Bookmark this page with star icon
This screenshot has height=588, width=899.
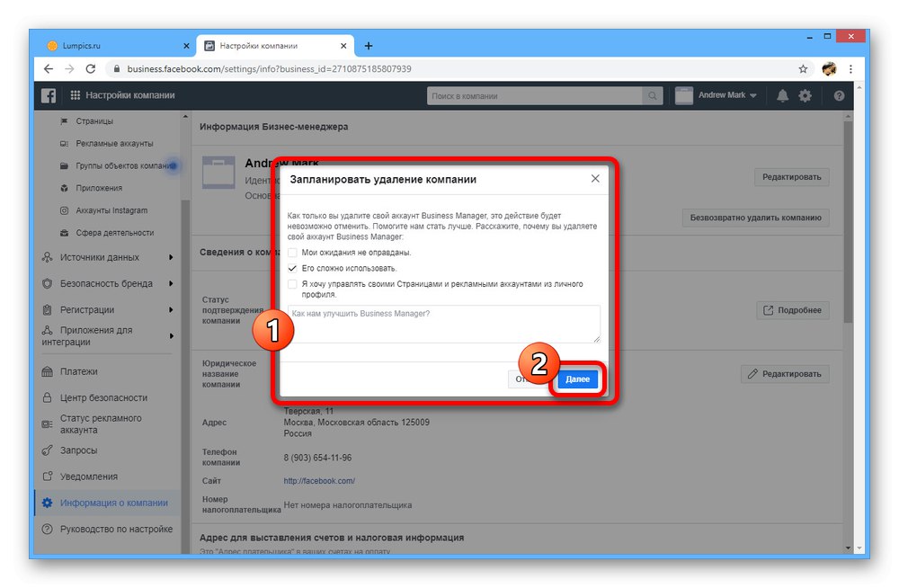803,69
